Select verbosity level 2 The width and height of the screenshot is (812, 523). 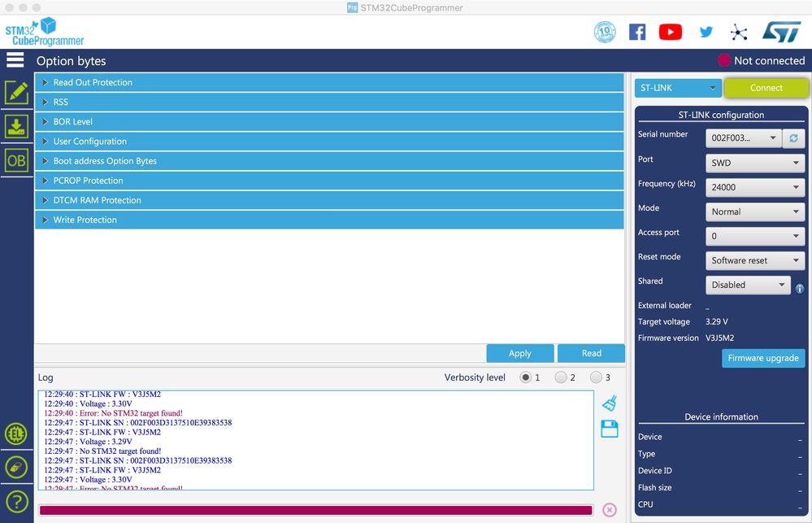click(x=561, y=377)
